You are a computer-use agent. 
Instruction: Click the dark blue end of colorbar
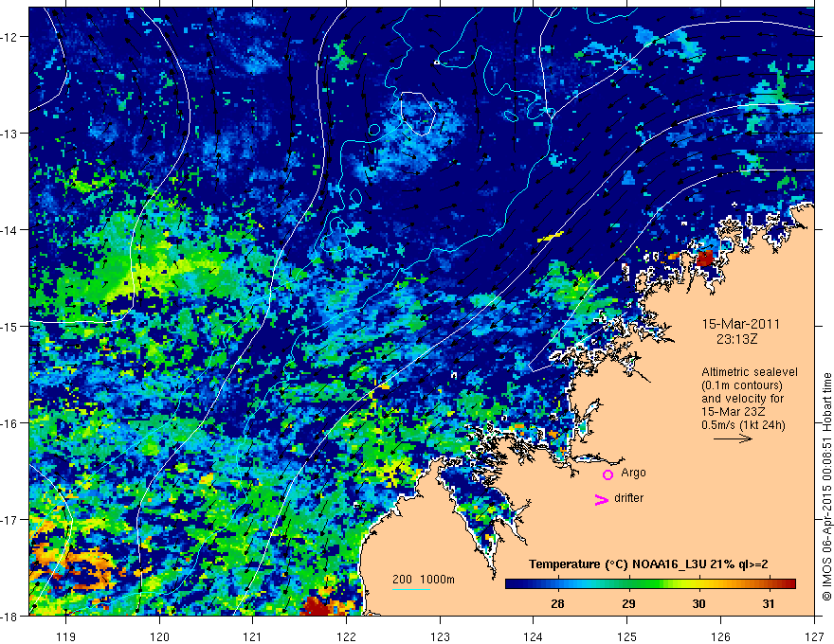[x=512, y=583]
